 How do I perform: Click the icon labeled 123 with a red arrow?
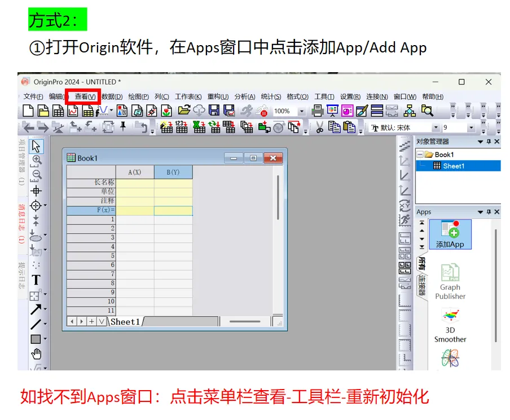(x=181, y=127)
